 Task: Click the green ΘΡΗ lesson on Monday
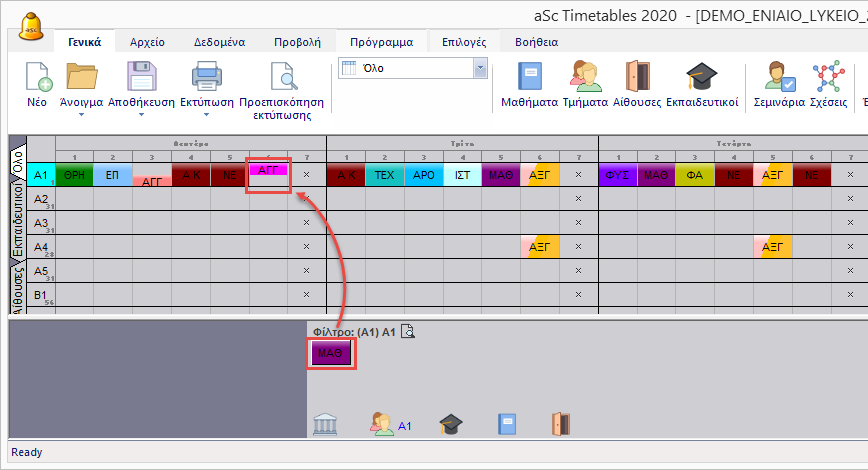click(x=74, y=175)
